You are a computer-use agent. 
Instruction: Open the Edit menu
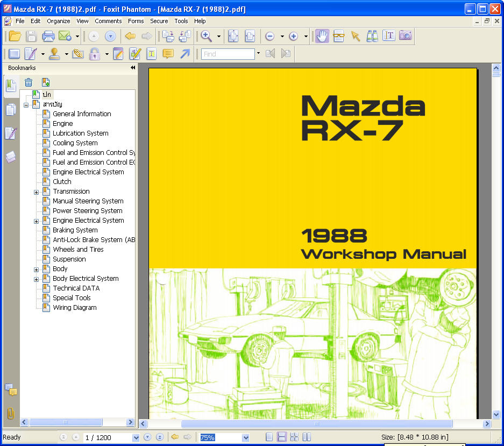36,21
